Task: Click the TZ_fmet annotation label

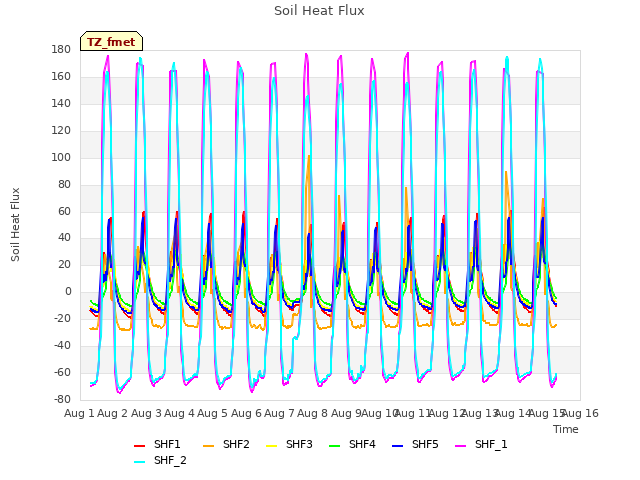Action: (111, 42)
